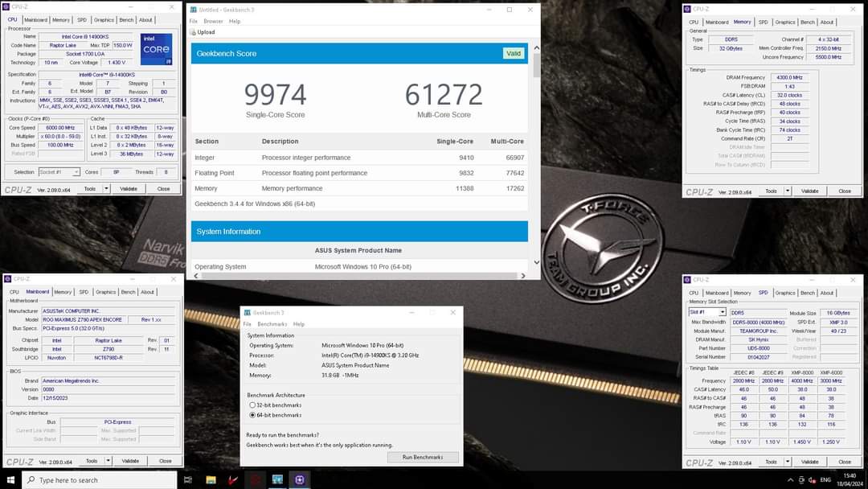Show hidden system tray icons chevron
This screenshot has width=868, height=489.
point(790,480)
